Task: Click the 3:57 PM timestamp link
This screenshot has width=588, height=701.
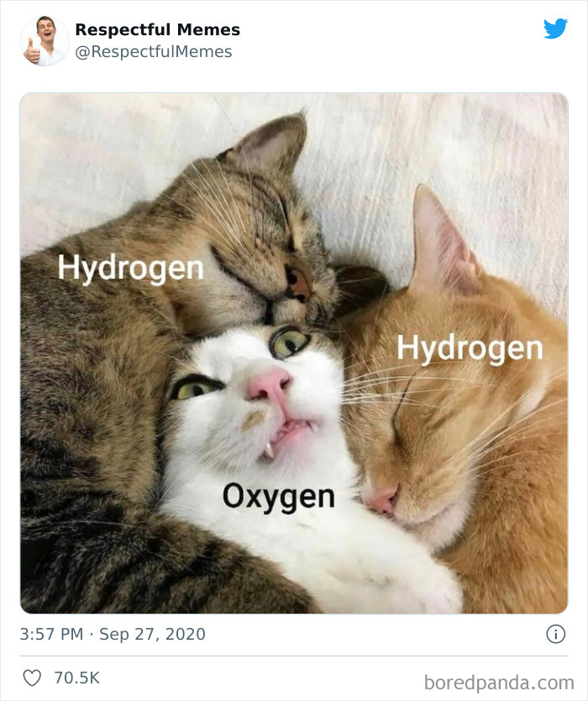Action: tap(51, 634)
